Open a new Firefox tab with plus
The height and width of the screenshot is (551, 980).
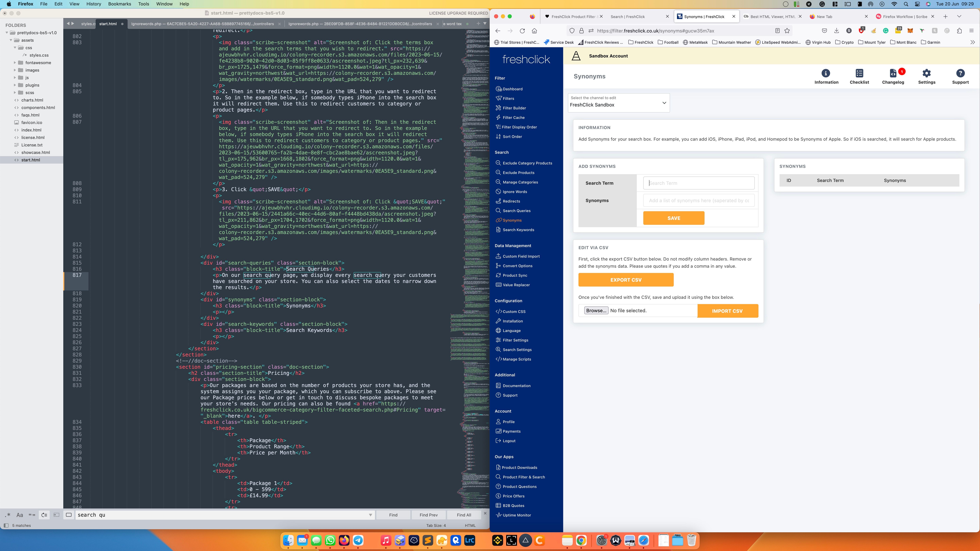[x=945, y=17]
